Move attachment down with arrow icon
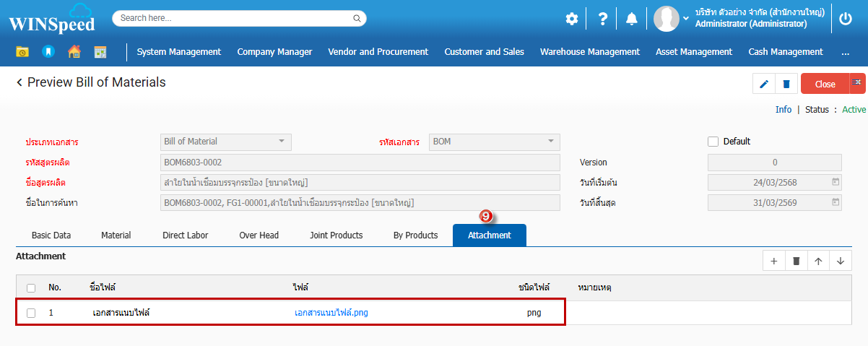This screenshot has height=346, width=868. coord(841,261)
